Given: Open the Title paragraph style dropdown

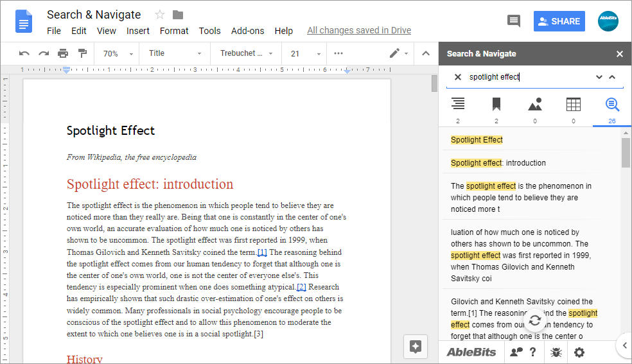Looking at the screenshot, I should pyautogui.click(x=175, y=53).
